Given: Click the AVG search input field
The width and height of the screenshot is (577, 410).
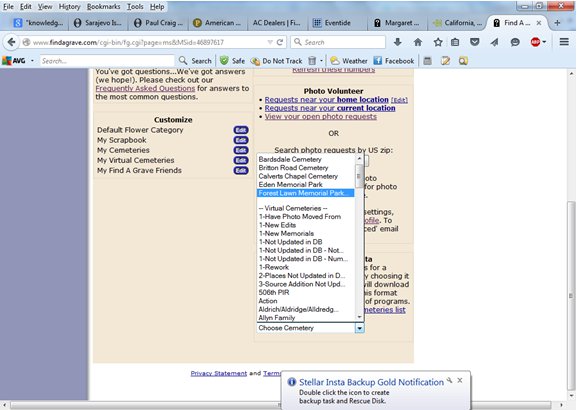Looking at the screenshot, I should pyautogui.click(x=107, y=61).
